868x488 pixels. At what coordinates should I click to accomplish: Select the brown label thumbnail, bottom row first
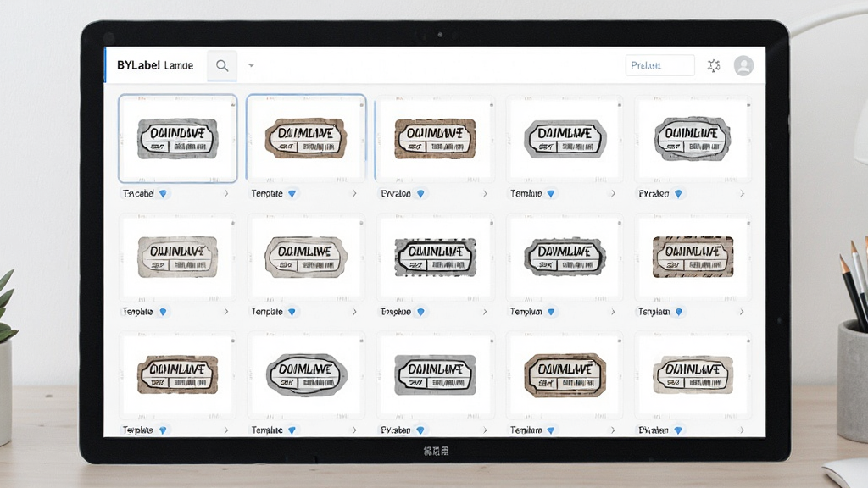pos(178,375)
